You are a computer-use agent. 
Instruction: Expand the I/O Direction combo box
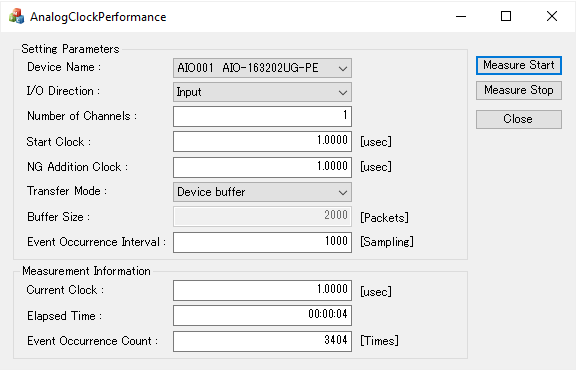click(x=262, y=92)
